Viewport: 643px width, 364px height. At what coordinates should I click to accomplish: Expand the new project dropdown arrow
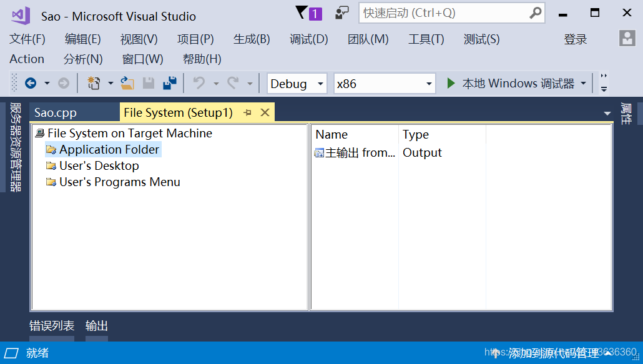[110, 83]
